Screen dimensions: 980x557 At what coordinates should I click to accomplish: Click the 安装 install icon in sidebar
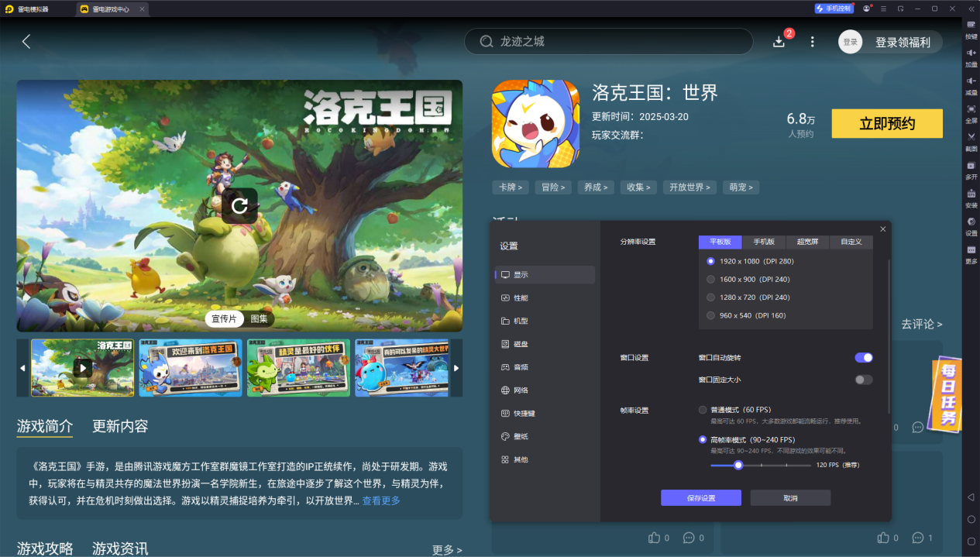[x=971, y=200]
